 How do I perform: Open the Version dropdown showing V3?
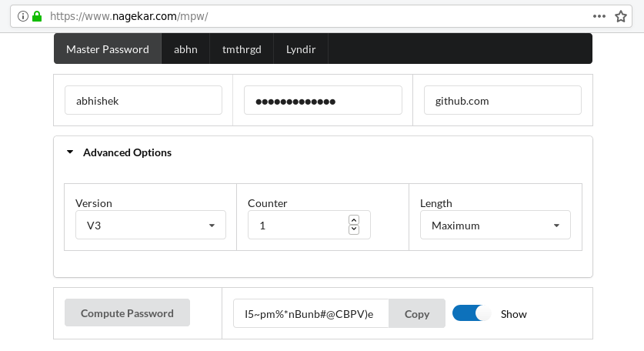coord(151,225)
